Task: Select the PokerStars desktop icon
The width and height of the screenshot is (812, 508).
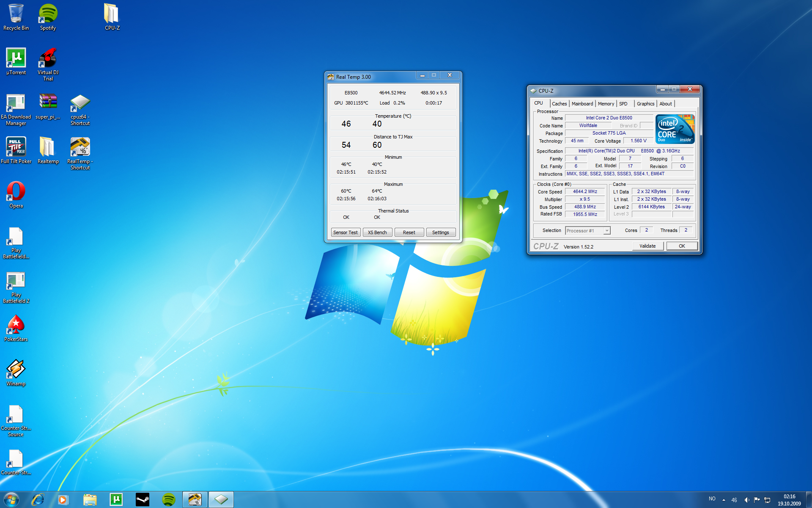Action: point(16,328)
